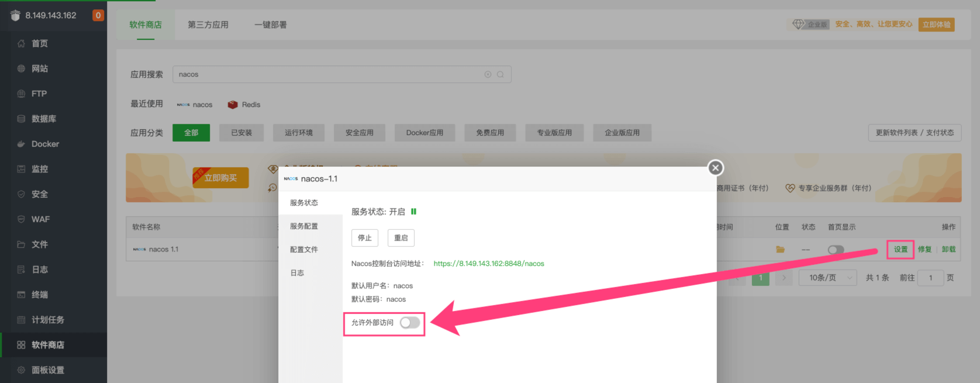Open Docker from the sidebar
This screenshot has width=980, height=383.
click(x=45, y=144)
